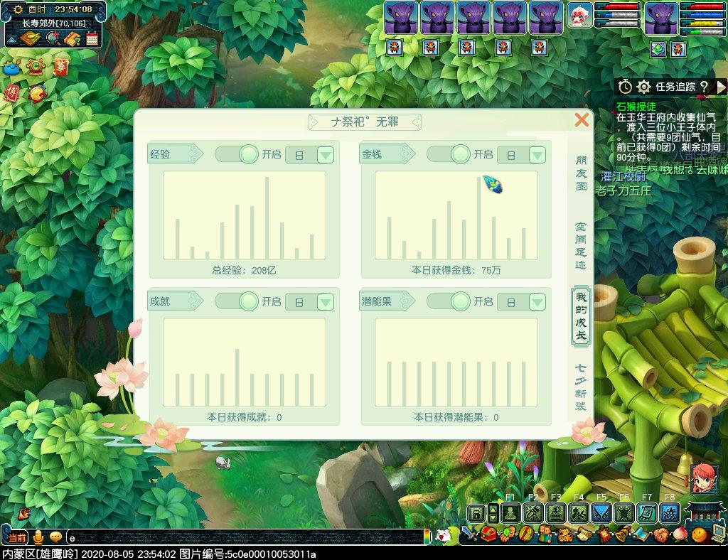Click the gold coin with red ribbon icon
The image size is (728, 560).
click(38, 95)
